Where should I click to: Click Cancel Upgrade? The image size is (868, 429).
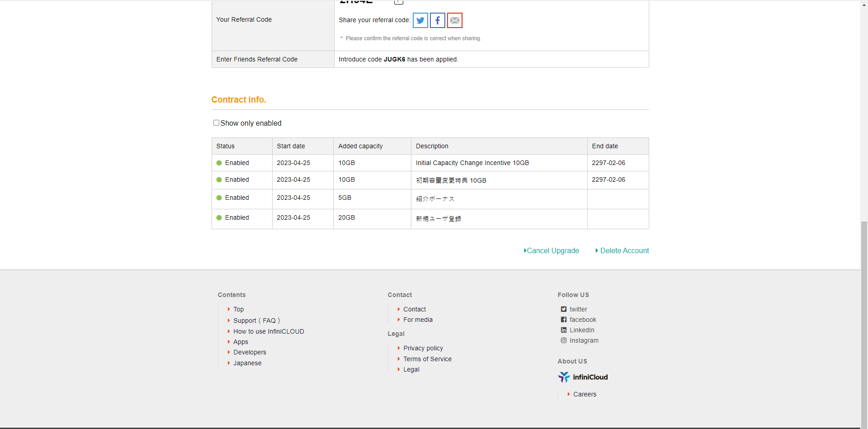pyautogui.click(x=552, y=250)
